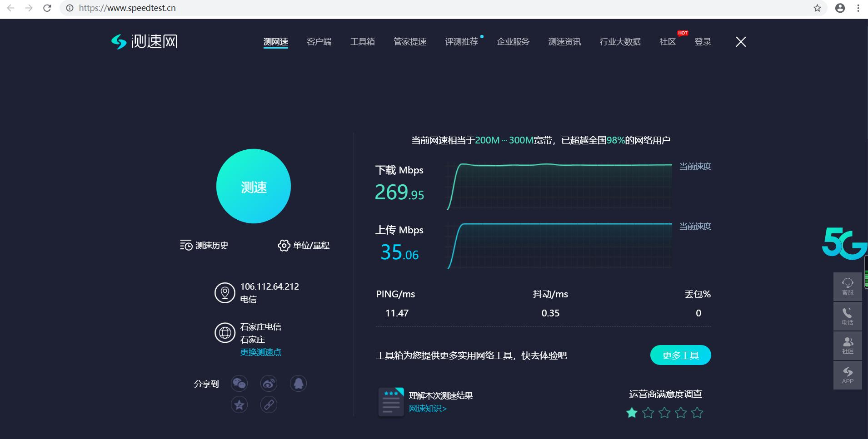Copy the share link
868x439 pixels.
[x=269, y=404]
